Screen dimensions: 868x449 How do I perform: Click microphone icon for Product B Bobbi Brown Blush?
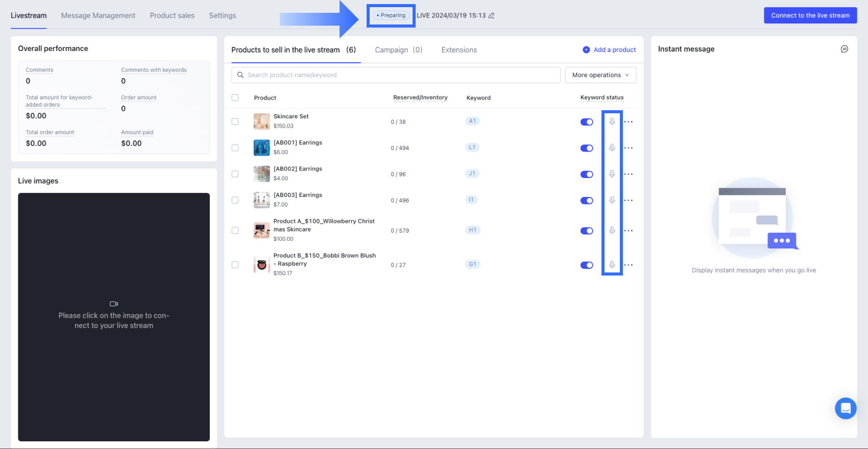coord(612,265)
